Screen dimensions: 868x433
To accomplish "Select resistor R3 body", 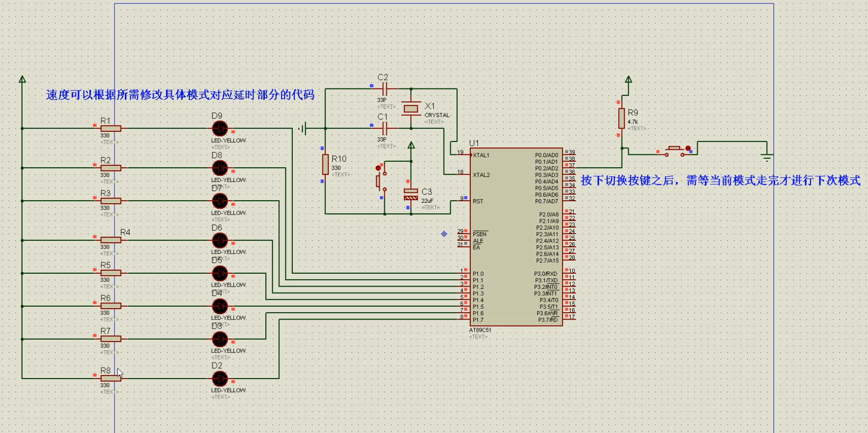I will [111, 201].
